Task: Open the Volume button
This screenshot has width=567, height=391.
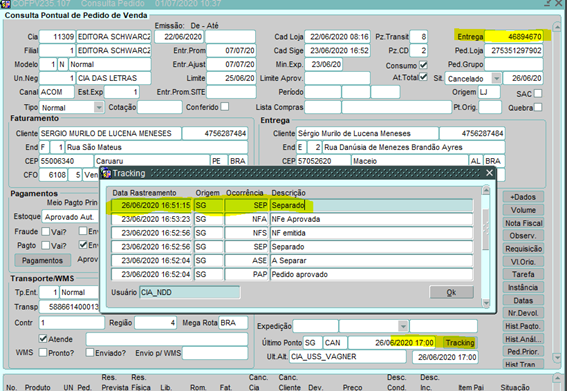Action: [x=523, y=210]
